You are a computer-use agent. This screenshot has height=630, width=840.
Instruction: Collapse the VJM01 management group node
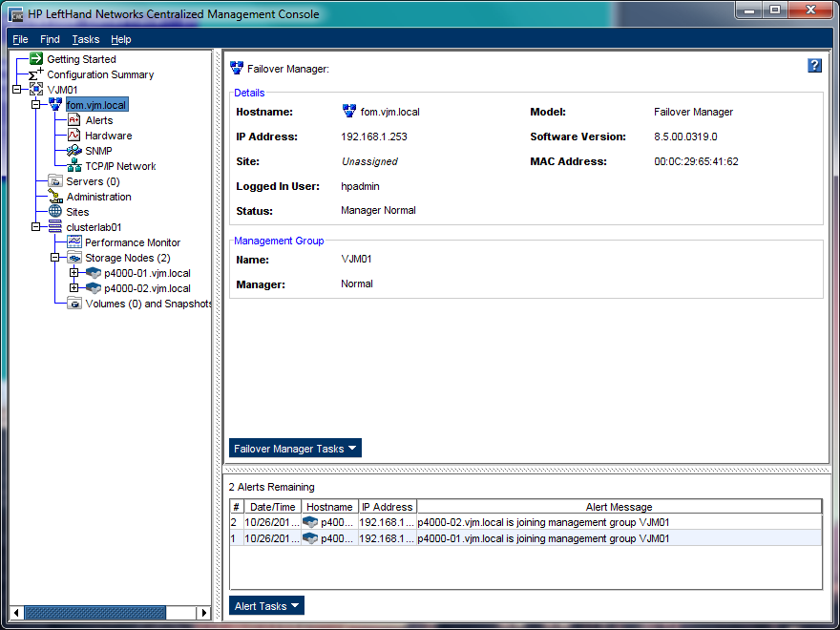(x=17, y=90)
